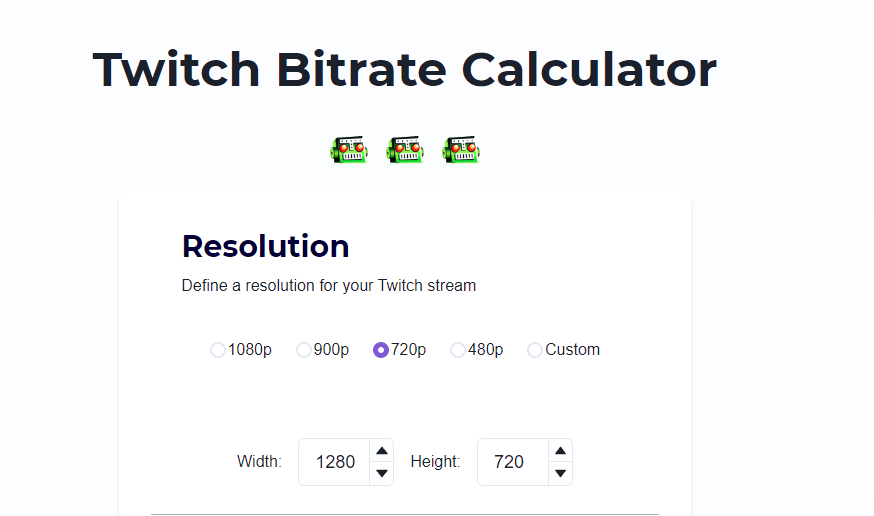Screen dimensions: 874x516
Task: Decrement height using the down arrow
Action: [x=561, y=473]
